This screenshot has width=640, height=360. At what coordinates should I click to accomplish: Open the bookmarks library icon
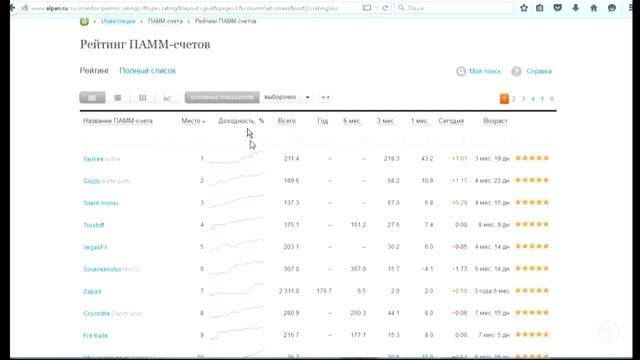(540, 8)
